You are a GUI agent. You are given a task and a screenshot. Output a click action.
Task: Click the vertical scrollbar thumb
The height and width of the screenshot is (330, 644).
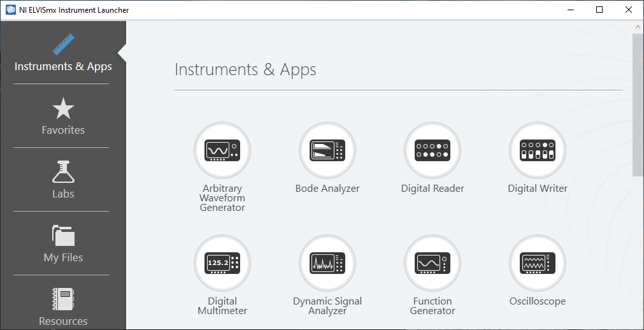(x=638, y=105)
